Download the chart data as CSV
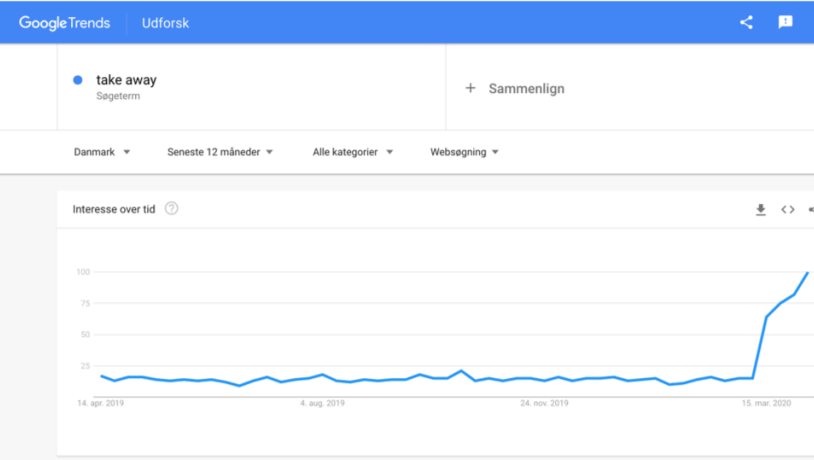 pyautogui.click(x=760, y=209)
